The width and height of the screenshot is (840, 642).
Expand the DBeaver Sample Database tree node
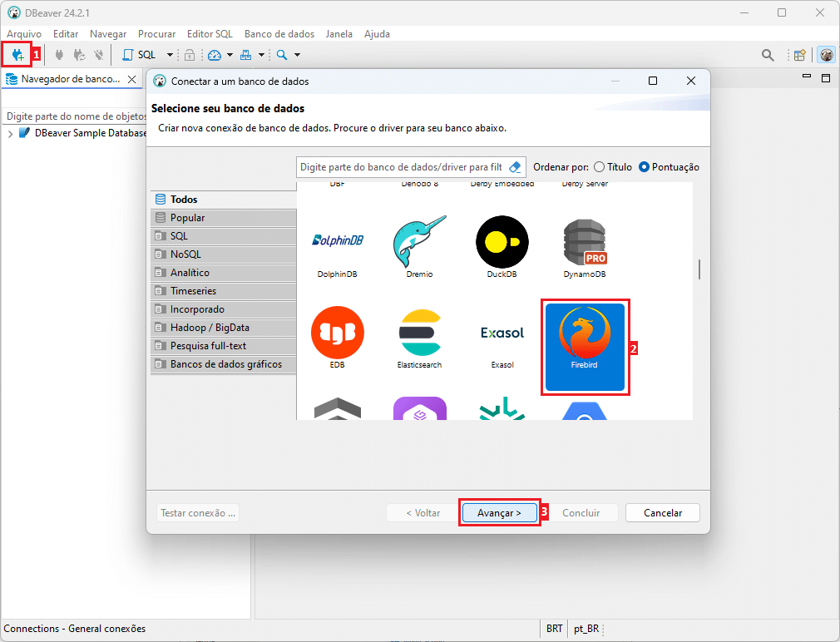(10, 134)
